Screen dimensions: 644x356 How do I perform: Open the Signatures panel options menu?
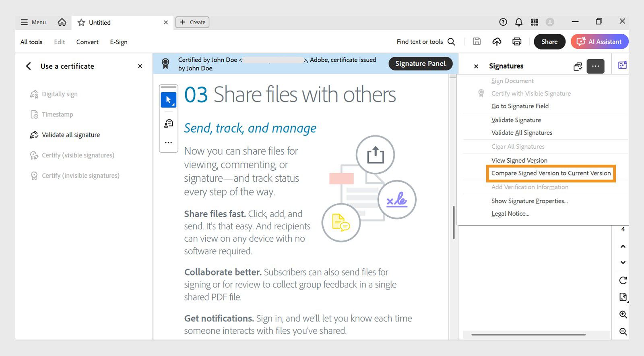(595, 66)
